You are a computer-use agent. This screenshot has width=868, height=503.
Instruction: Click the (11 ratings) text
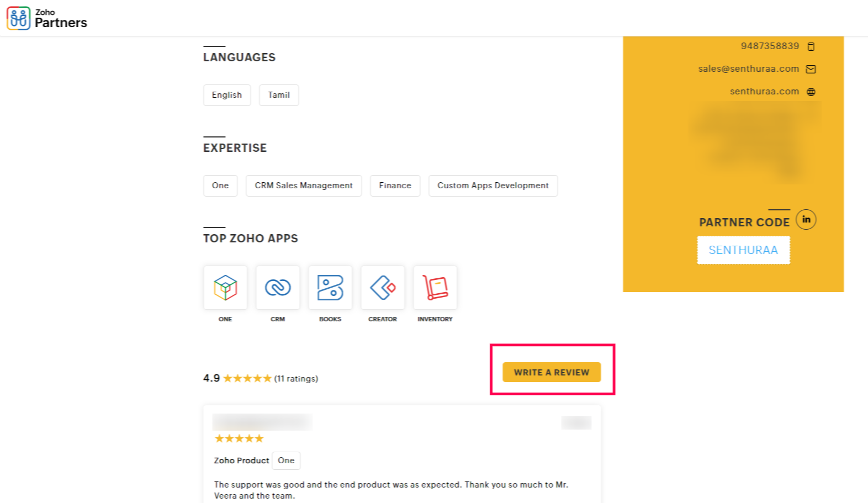coord(296,379)
